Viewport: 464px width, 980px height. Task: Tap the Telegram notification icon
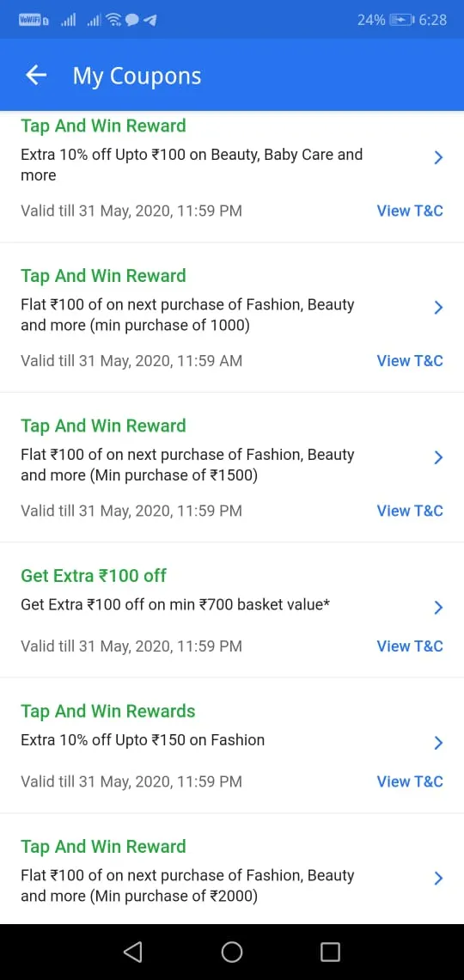pyautogui.click(x=150, y=20)
